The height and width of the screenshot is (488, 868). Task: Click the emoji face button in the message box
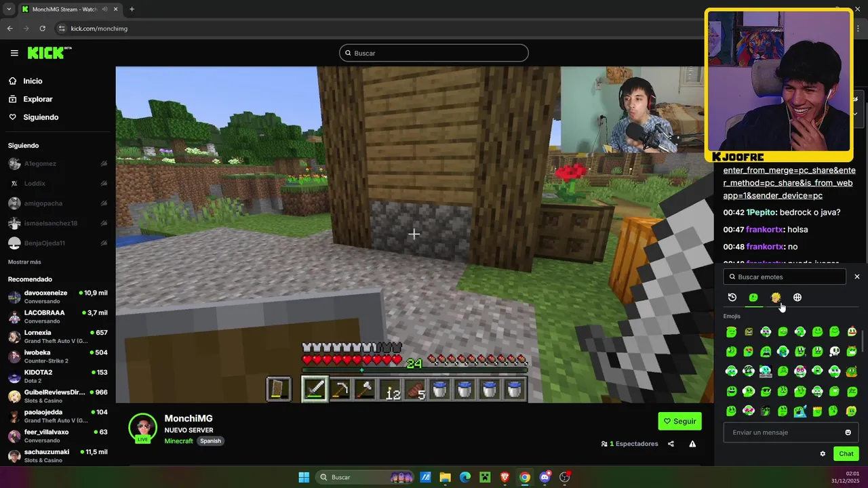848,432
